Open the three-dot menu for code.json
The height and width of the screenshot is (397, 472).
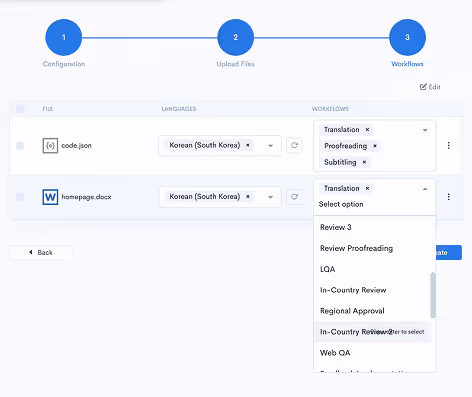pos(449,145)
